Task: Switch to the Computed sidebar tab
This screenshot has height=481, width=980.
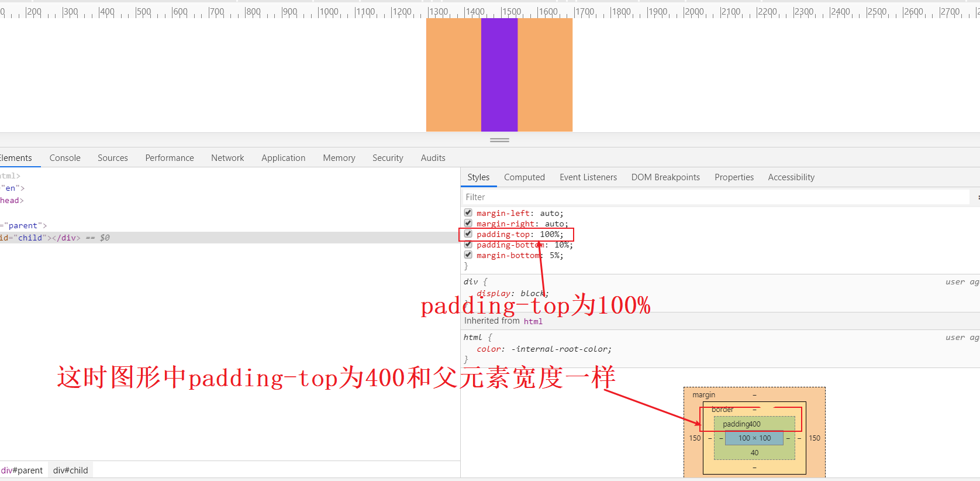Action: 524,177
